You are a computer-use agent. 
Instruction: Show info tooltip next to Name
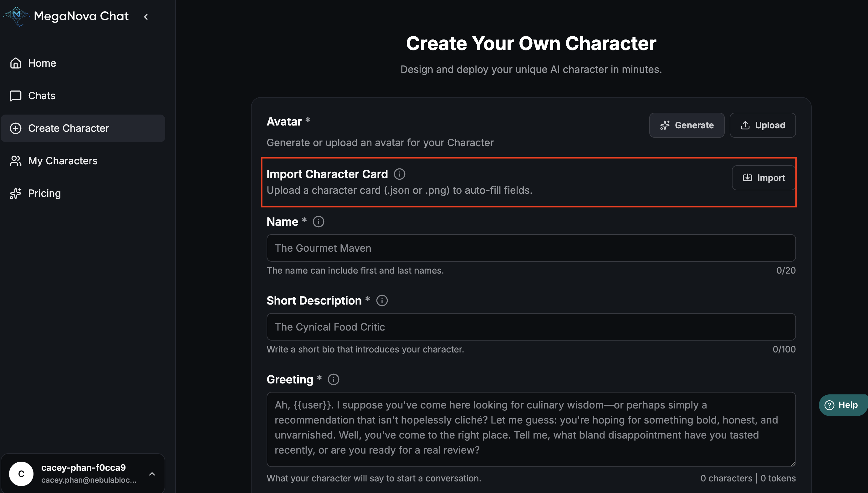click(318, 222)
